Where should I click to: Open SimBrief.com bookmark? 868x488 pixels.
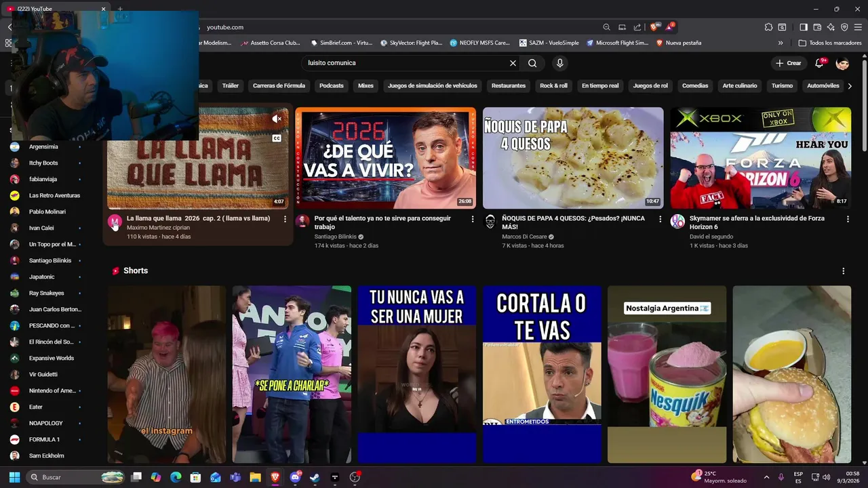341,43
